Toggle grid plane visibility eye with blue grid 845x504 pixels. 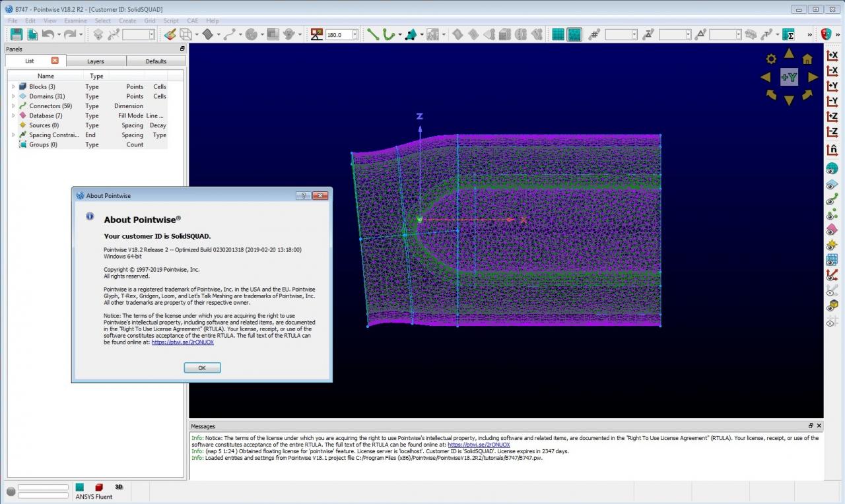pyautogui.click(x=832, y=260)
